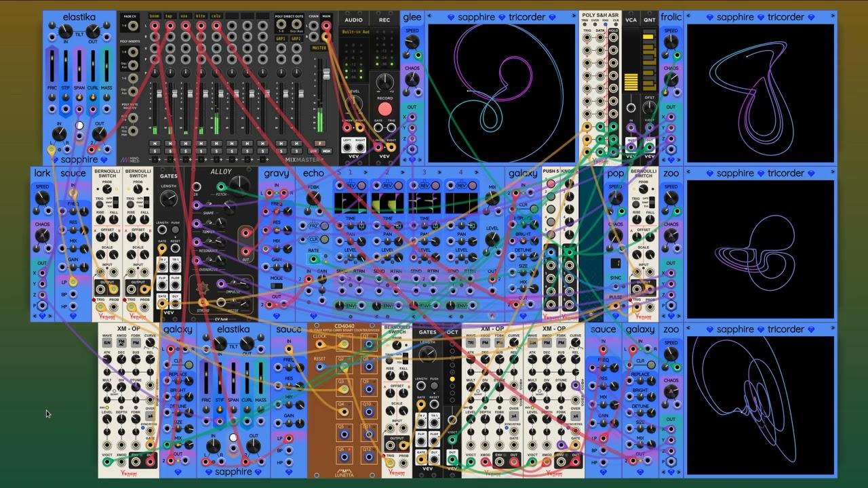
Task: Click the X output jack on glee
Action: [412, 118]
